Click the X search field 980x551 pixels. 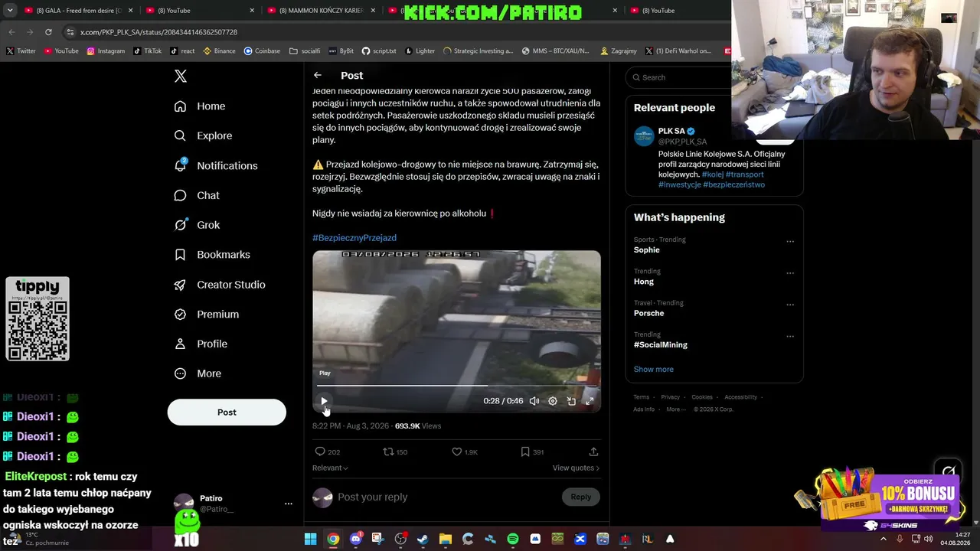681,77
